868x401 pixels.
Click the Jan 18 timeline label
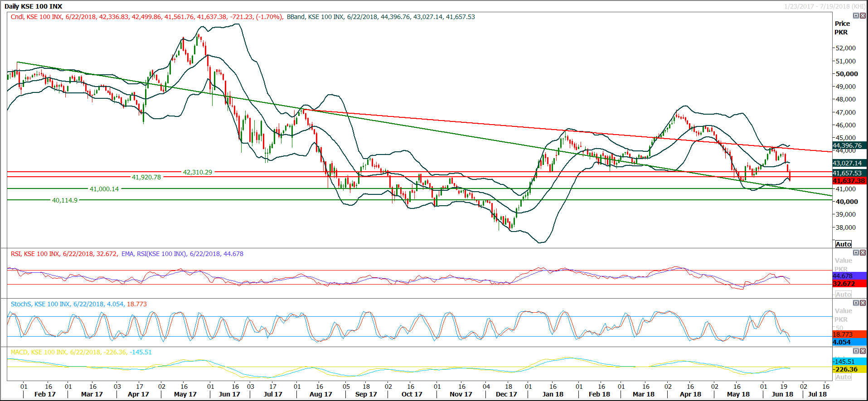point(553,394)
